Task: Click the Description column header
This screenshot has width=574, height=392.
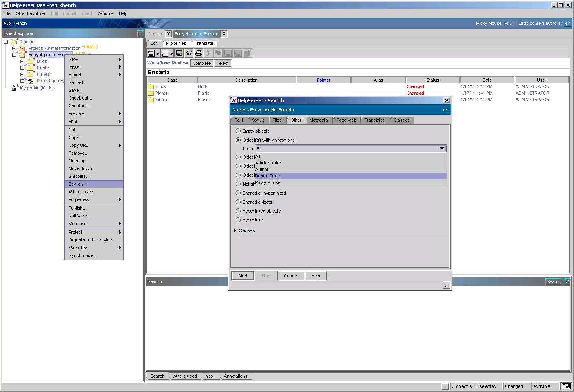Action: click(x=246, y=80)
